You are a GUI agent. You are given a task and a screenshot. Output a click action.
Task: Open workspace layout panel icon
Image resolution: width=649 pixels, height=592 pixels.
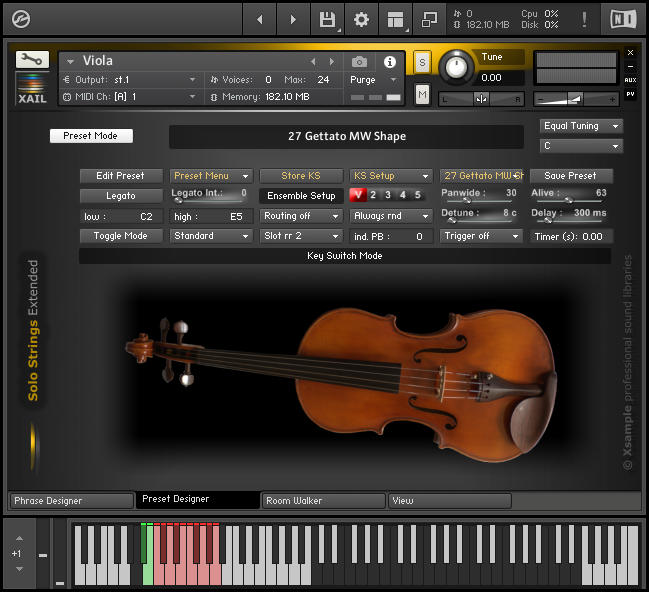click(395, 19)
